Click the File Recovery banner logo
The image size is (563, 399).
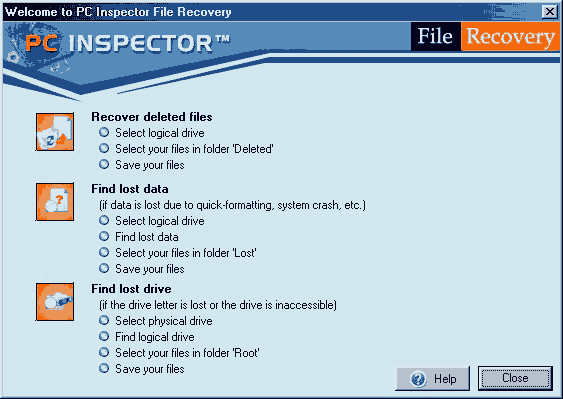coord(485,36)
